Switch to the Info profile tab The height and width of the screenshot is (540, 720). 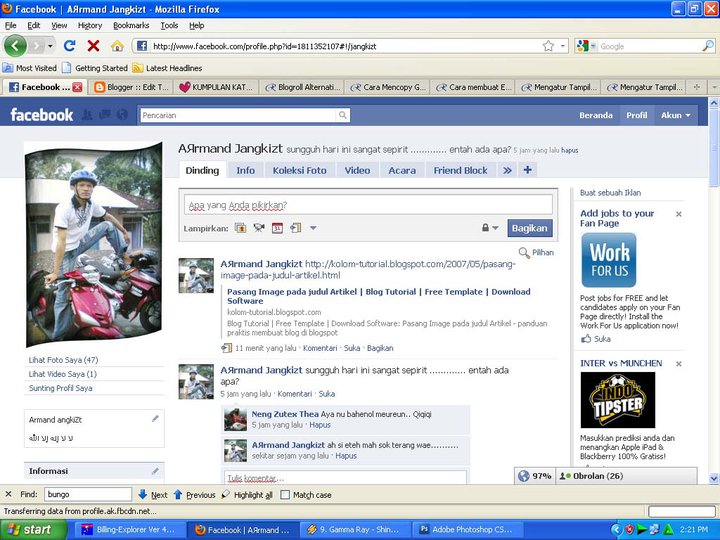246,170
